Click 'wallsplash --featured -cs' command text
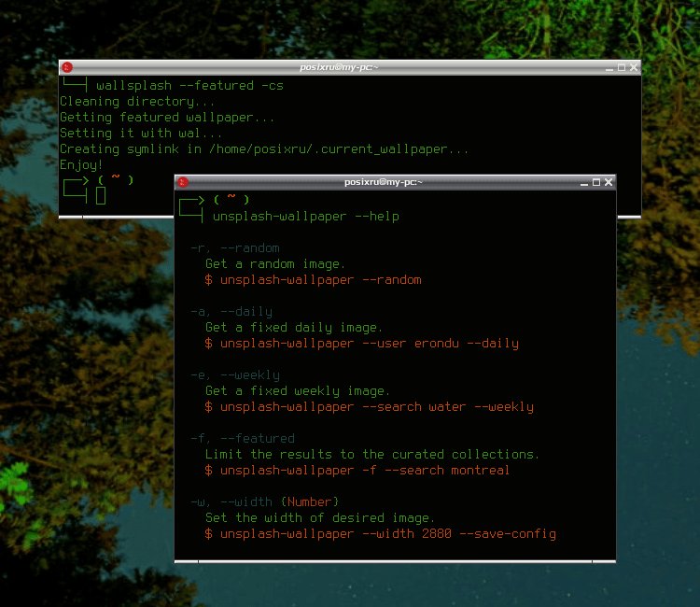 [189, 85]
